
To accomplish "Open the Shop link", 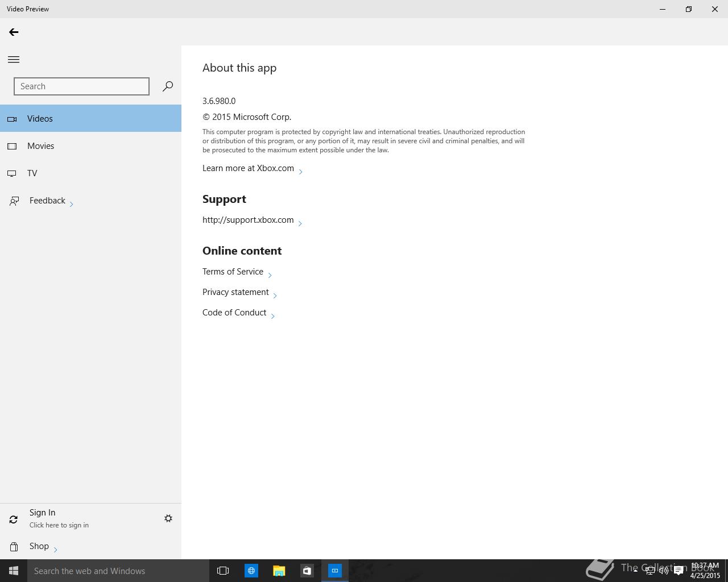I will 43,546.
